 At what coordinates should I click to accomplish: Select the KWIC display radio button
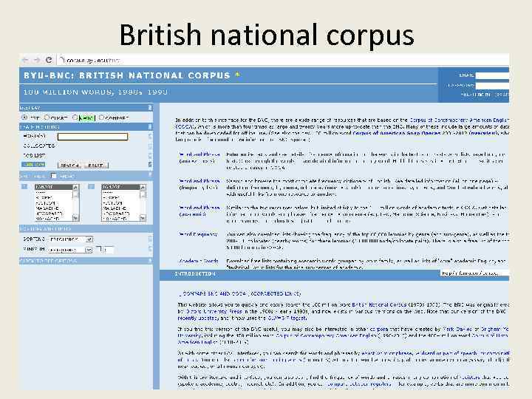[75, 117]
